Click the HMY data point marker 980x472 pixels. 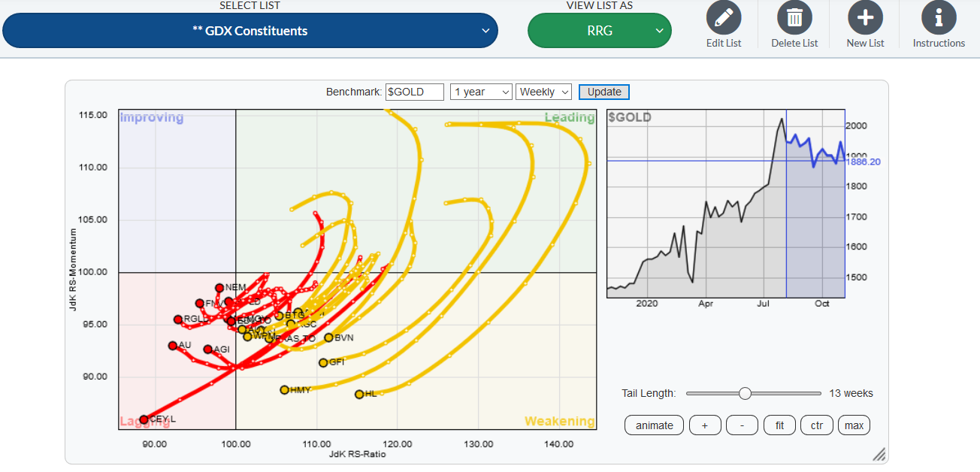284,389
